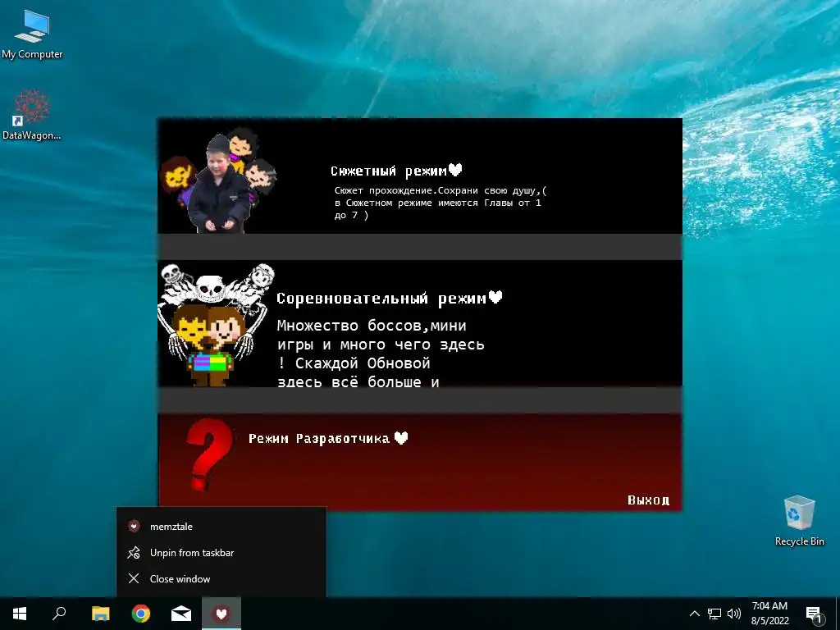This screenshot has height=630, width=840.
Task: Click the story mode description text
Action: pyautogui.click(x=441, y=203)
